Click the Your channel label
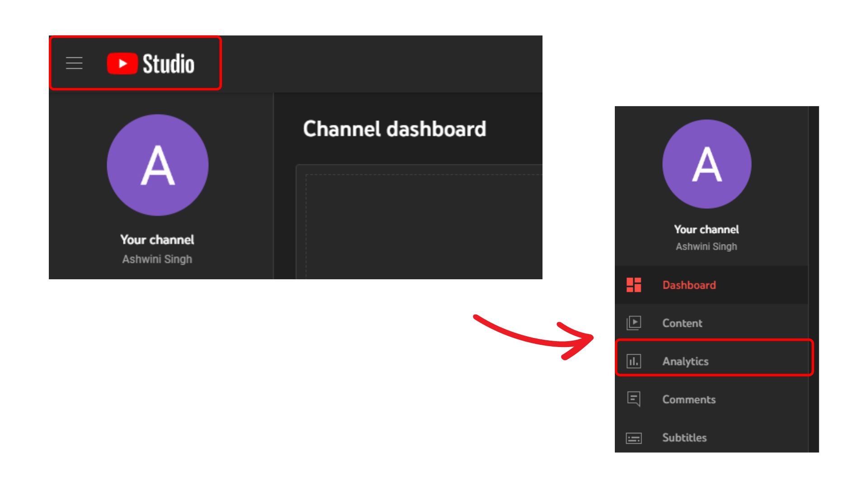Screen dimensions: 868x488 coord(157,239)
